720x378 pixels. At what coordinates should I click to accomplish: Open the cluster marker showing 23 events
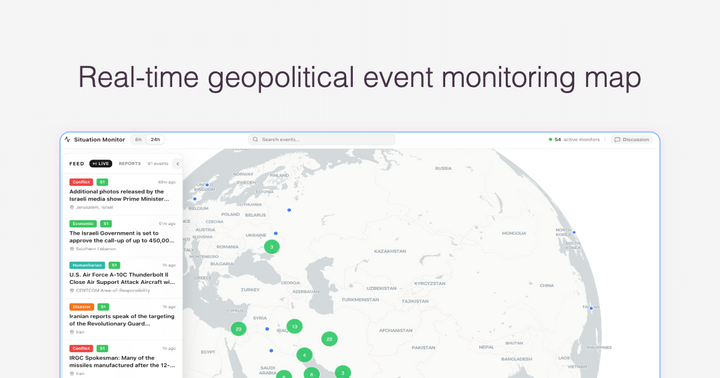click(238, 329)
